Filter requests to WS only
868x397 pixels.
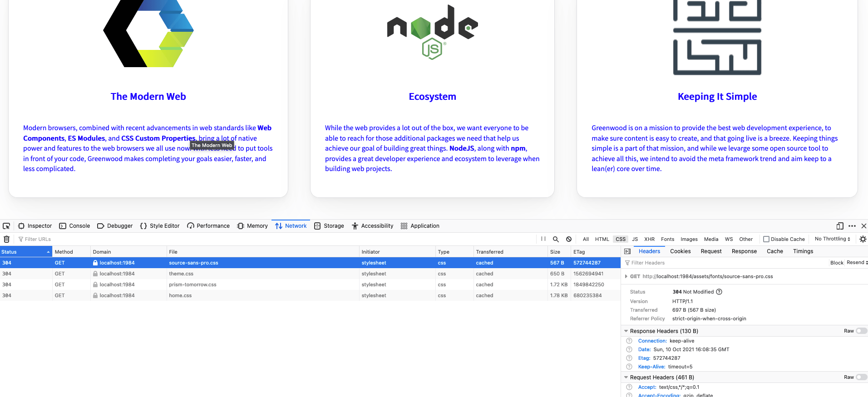(x=729, y=239)
